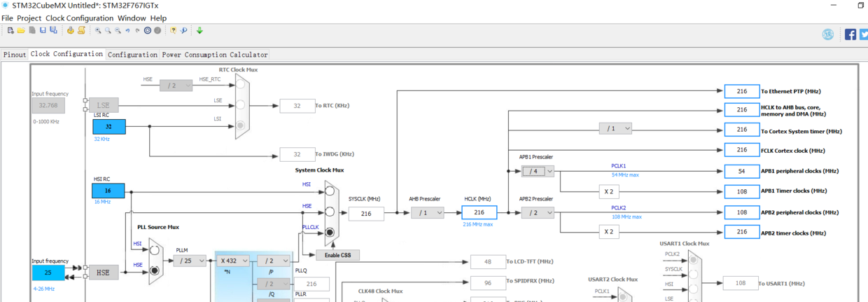Click the Generate Code gear icon
Image resolution: width=868 pixels, height=302 pixels.
coord(70,31)
